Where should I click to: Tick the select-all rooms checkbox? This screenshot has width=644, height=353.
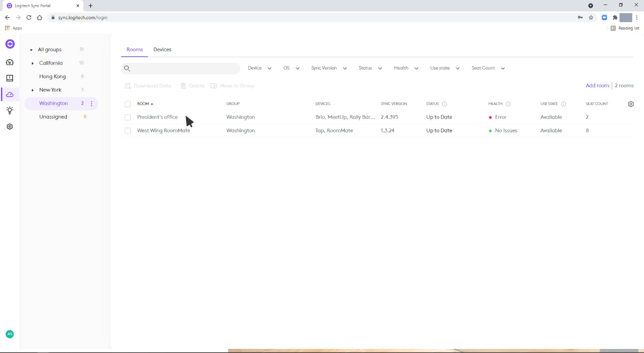(128, 104)
